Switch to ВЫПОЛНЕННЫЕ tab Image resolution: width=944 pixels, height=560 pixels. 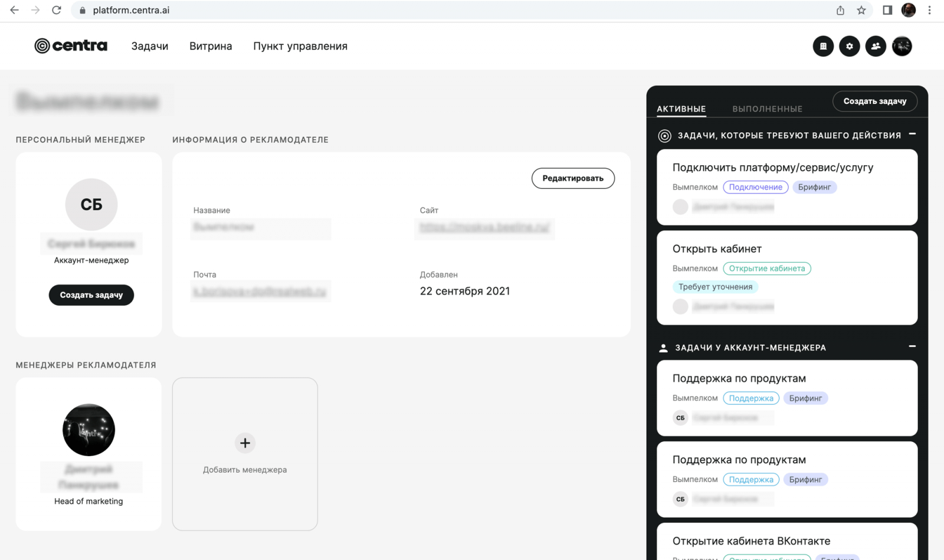pyautogui.click(x=767, y=109)
